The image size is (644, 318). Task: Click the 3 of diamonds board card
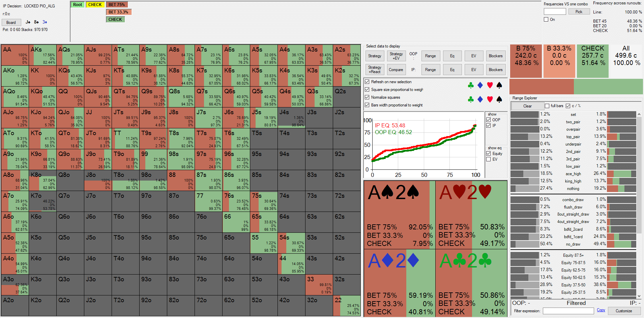[45, 22]
